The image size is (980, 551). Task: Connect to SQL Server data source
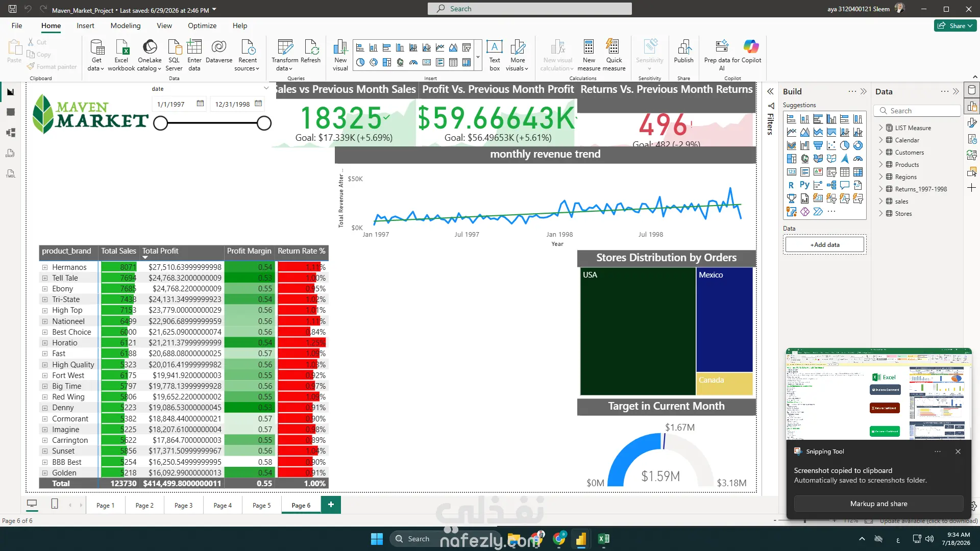coord(174,55)
